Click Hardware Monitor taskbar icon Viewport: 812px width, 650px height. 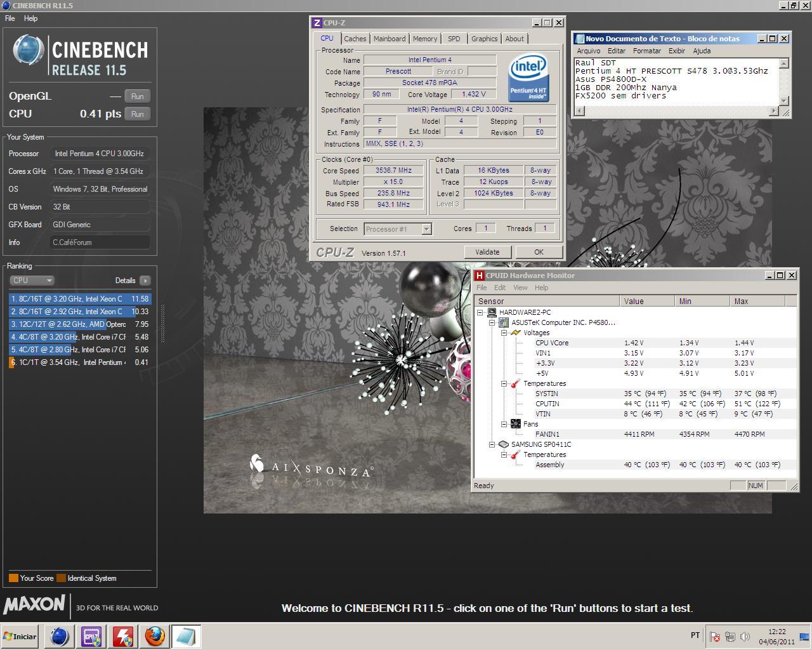(x=122, y=636)
